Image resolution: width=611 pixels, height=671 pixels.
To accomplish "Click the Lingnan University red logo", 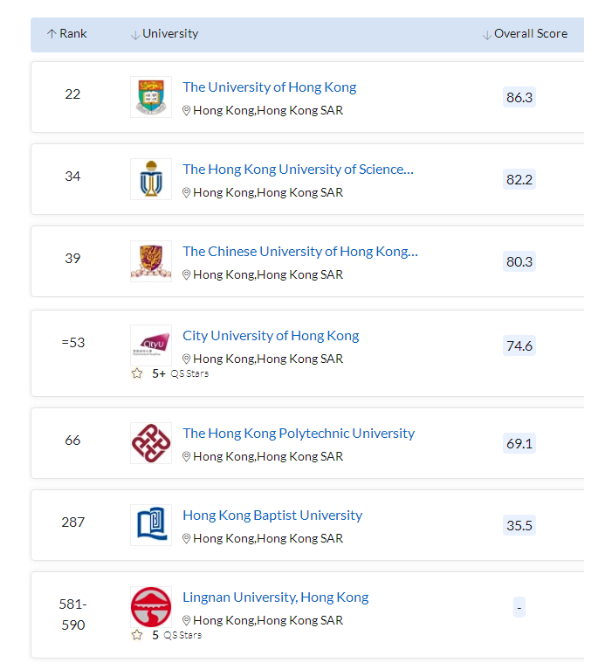I will click(x=151, y=607).
